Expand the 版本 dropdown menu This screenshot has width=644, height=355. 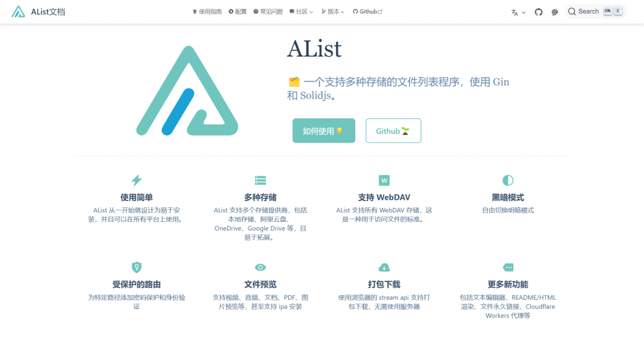coord(333,11)
